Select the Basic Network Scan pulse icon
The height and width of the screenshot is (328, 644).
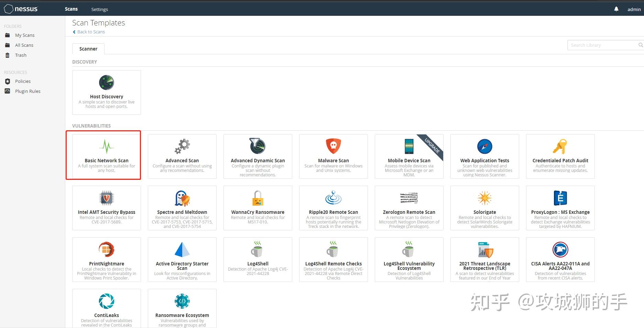coord(107,146)
